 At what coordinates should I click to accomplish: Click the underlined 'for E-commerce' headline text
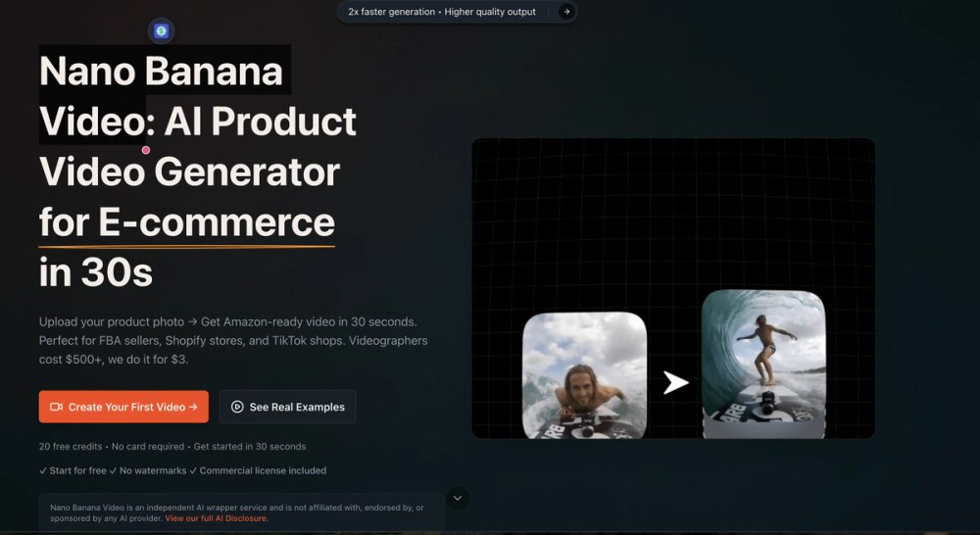click(187, 221)
